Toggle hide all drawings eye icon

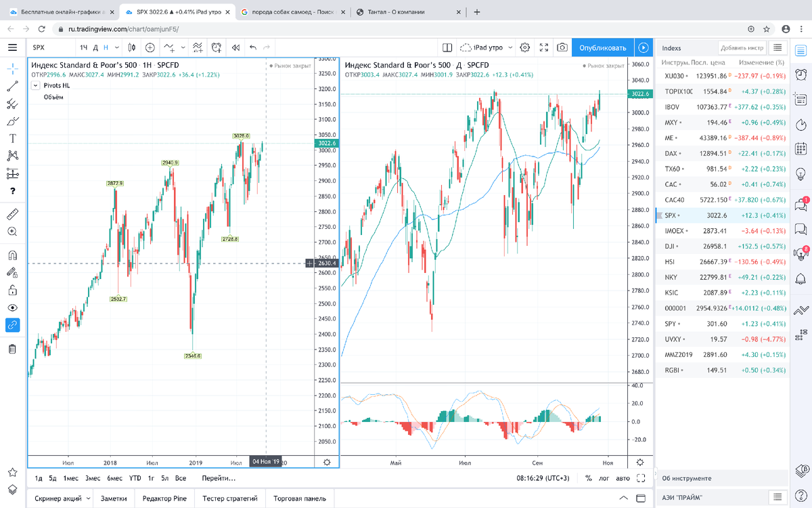point(12,308)
